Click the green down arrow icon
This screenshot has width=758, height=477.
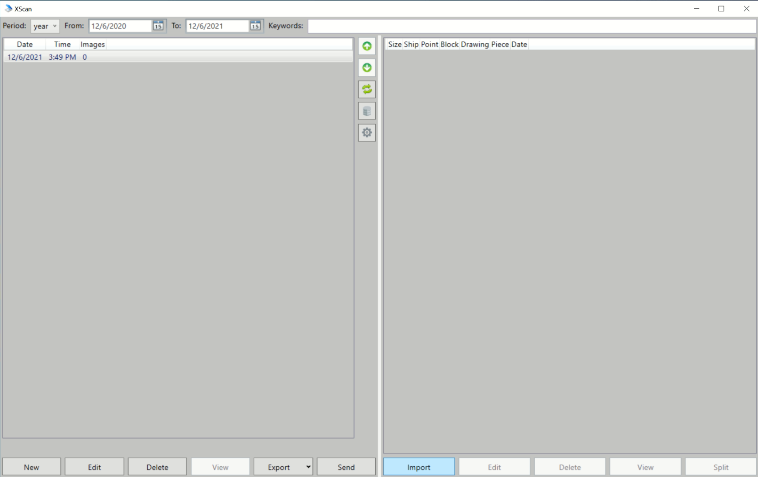pos(367,68)
